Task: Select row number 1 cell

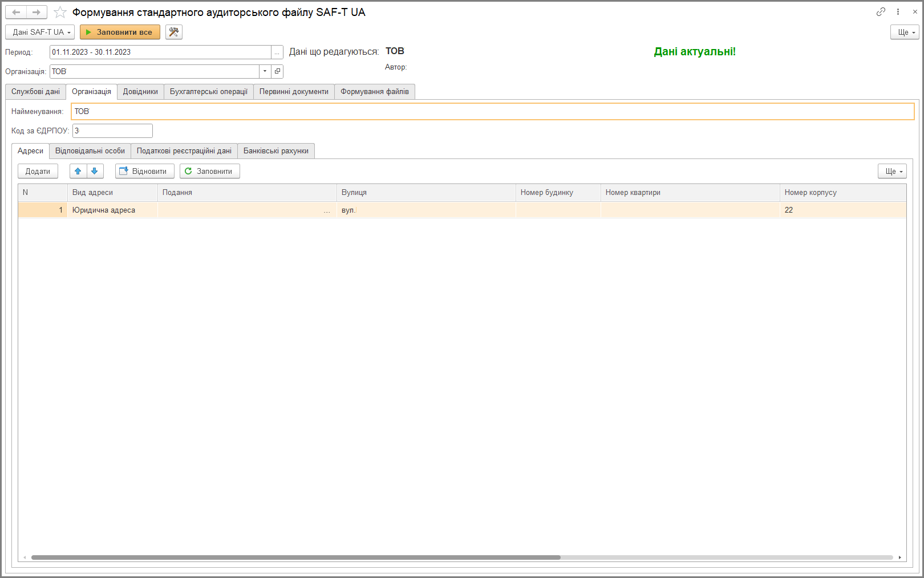Action: coord(43,210)
